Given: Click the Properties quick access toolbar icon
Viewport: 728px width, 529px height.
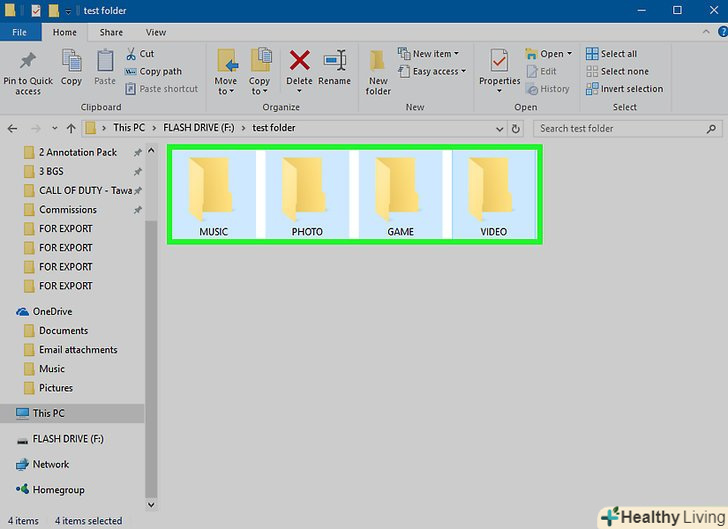Looking at the screenshot, I should 36,10.
